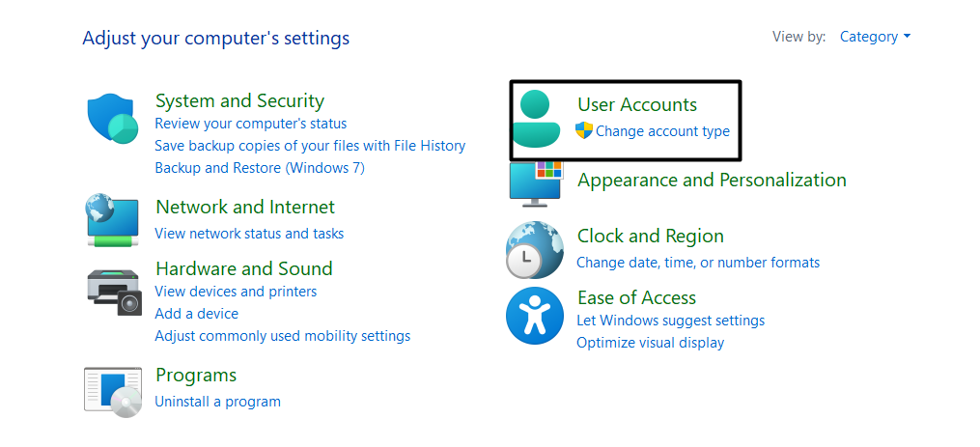
Task: Click the Network and Internet globe icon
Action: click(112, 221)
